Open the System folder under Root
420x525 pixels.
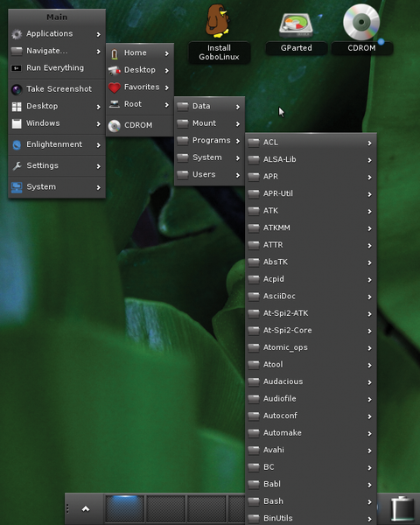(x=209, y=157)
